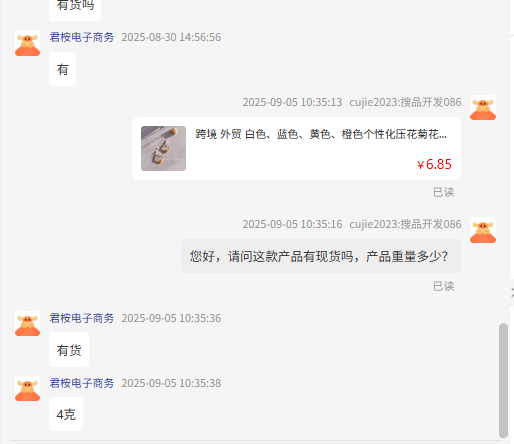
Task: Select the 有货 reply bubble
Action: tap(69, 350)
